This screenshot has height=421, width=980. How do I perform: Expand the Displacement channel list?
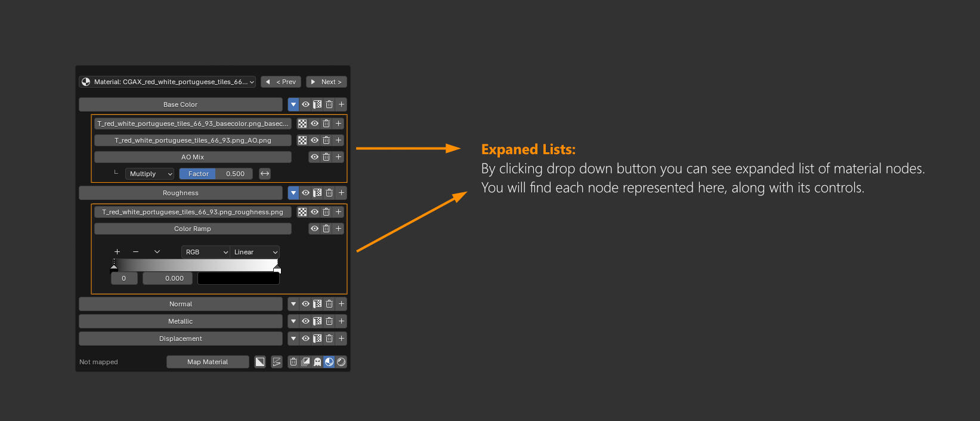click(x=293, y=339)
